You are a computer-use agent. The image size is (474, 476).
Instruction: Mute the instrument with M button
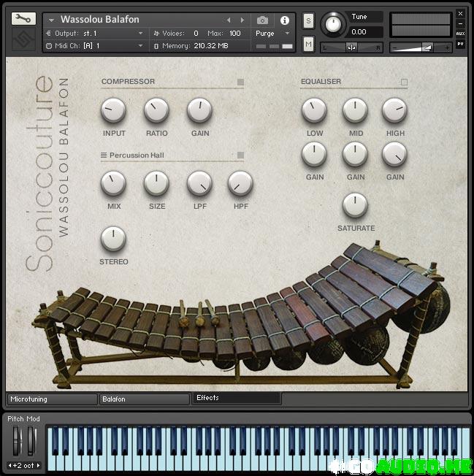pos(308,44)
